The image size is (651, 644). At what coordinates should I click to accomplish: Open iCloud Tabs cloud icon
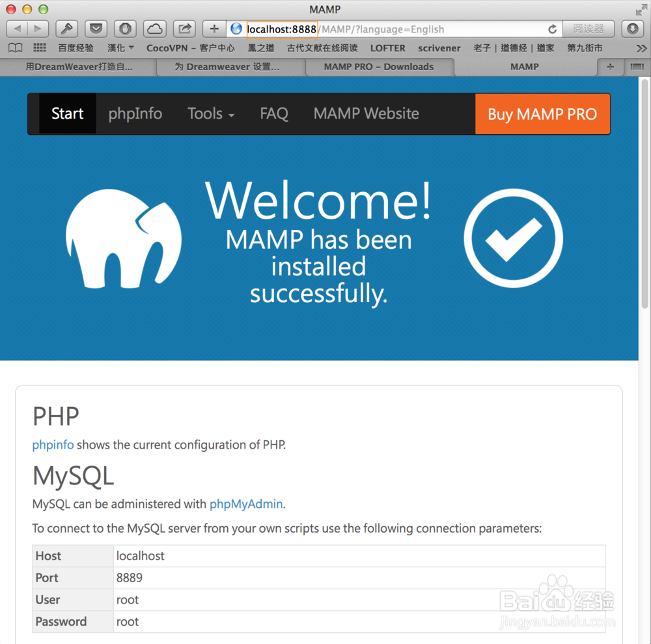[x=155, y=29]
